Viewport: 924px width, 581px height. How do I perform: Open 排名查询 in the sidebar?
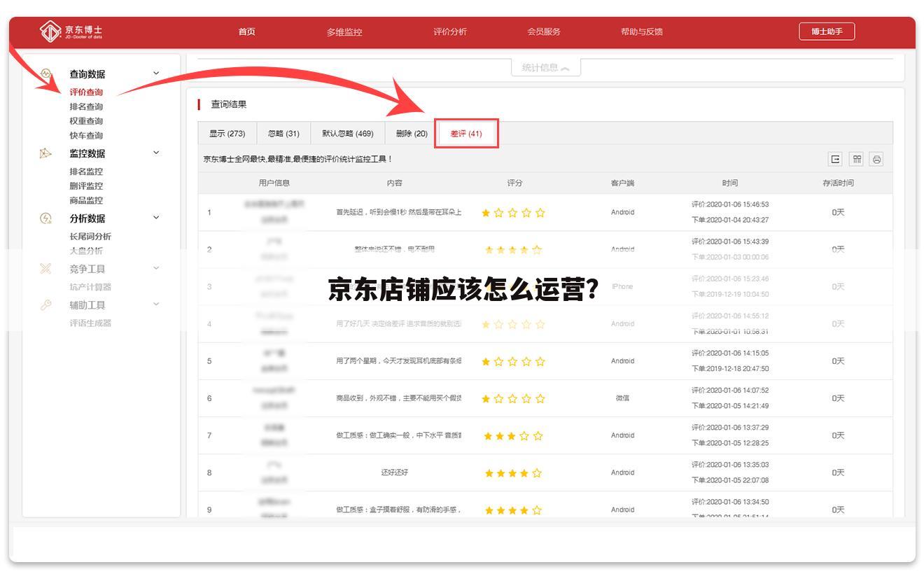point(86,107)
